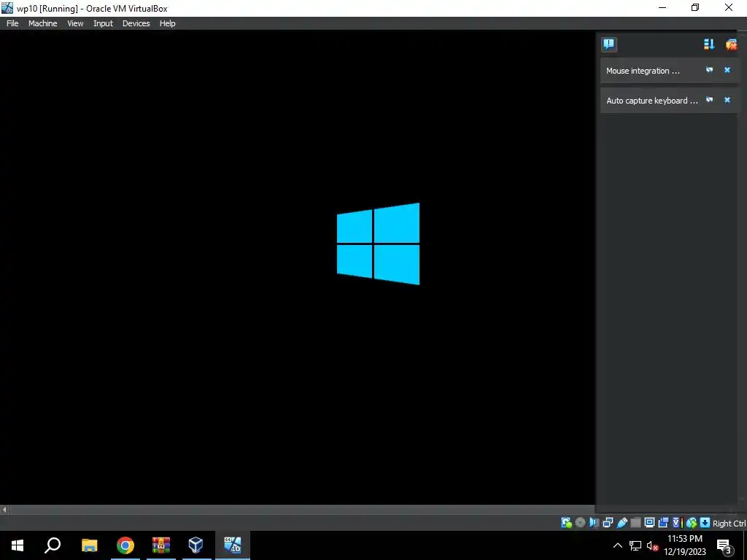Click the shared folders status icon
This screenshot has height=560, width=747.
pos(635,523)
